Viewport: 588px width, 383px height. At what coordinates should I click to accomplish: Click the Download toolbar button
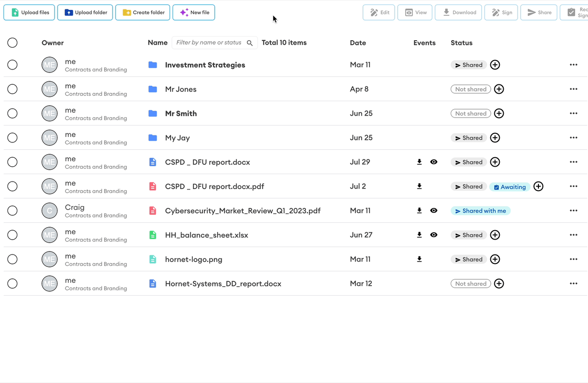458,12
